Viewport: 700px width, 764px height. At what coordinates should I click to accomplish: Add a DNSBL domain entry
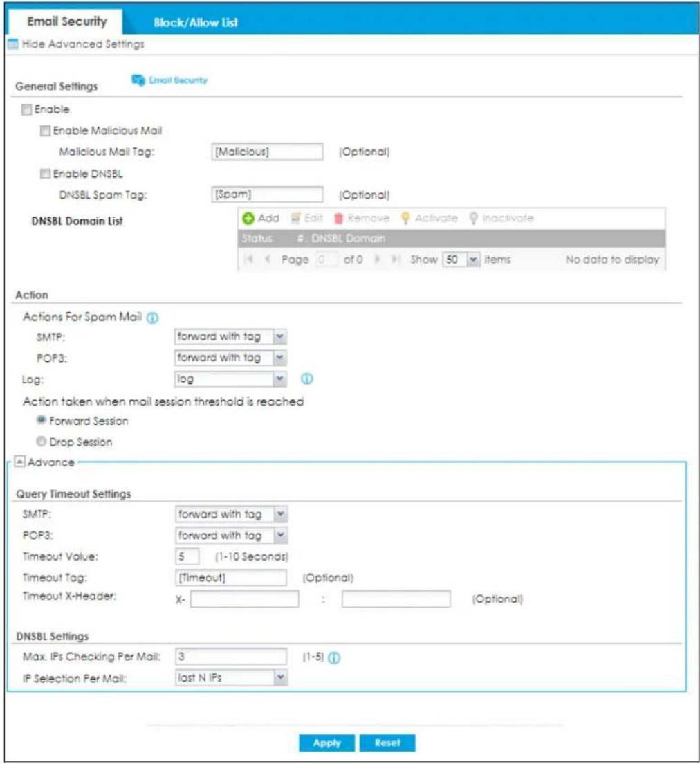261,218
